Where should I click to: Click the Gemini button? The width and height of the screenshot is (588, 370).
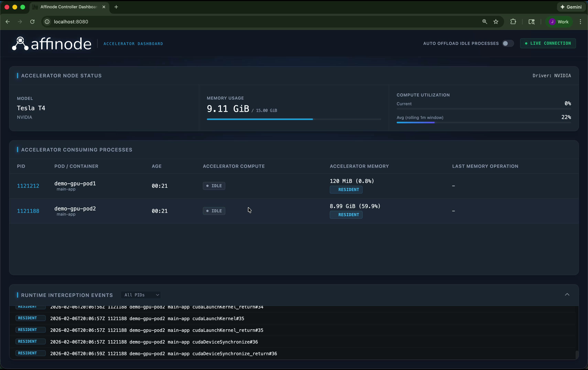click(571, 7)
